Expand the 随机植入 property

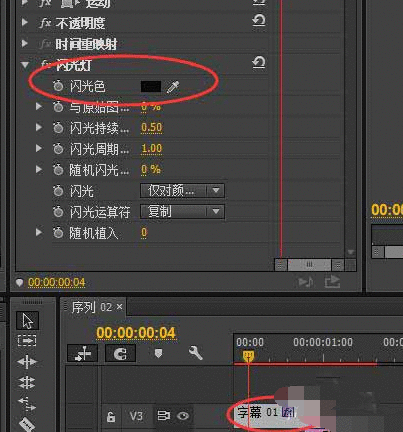click(x=39, y=232)
